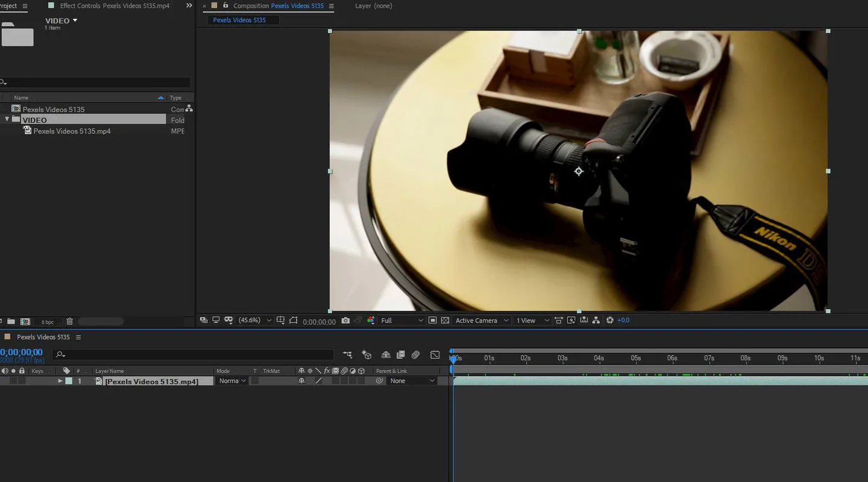Viewport: 868px width, 482px height.
Task: Open the Active Camera 3D view dropdown
Action: pos(482,321)
